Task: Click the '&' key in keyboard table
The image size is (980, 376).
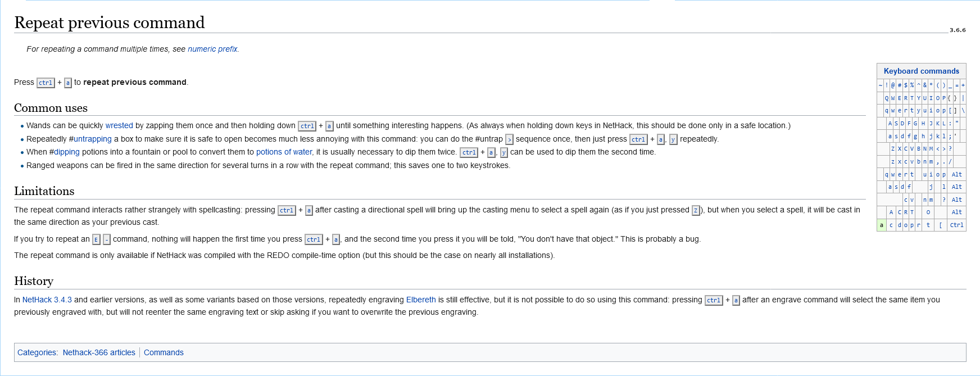Action: point(925,85)
